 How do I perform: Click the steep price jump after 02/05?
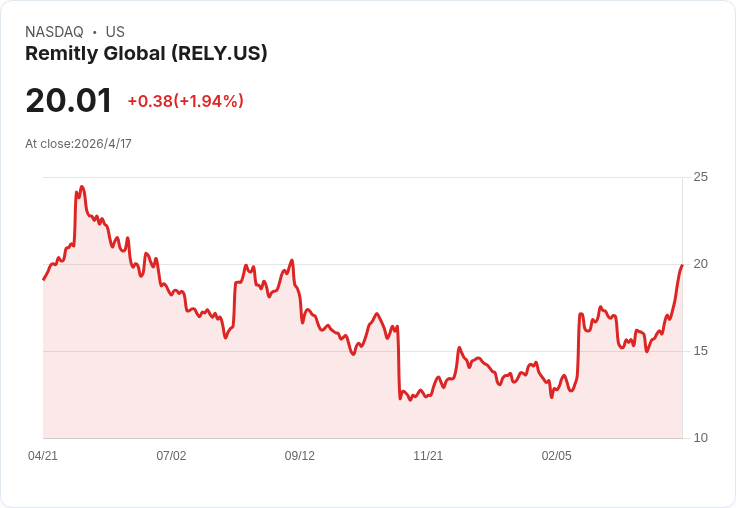pos(578,345)
